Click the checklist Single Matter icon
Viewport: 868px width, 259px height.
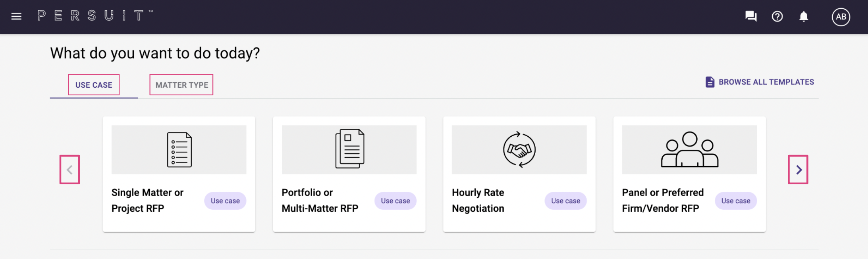(x=179, y=150)
